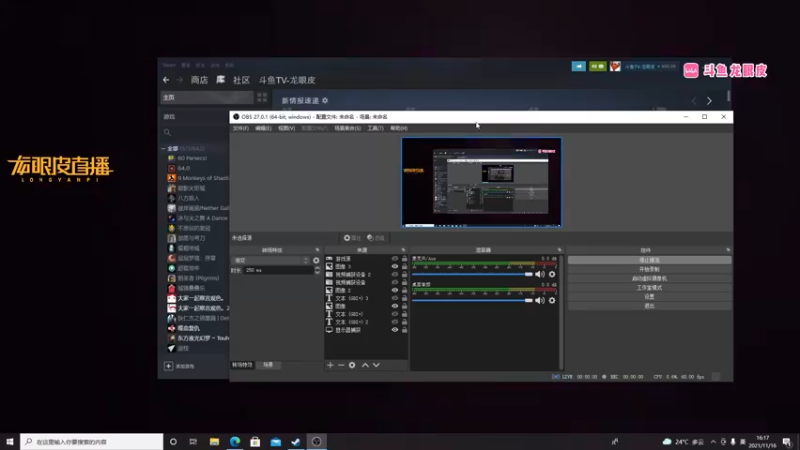Viewport: 800px width, 450px height.
Task: Click the 停止推流 button
Action: tap(649, 260)
